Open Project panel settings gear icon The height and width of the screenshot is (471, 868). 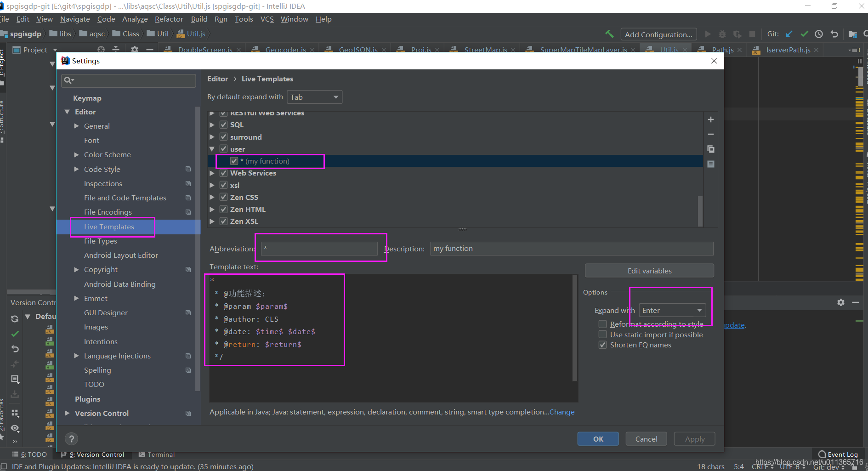(x=135, y=49)
